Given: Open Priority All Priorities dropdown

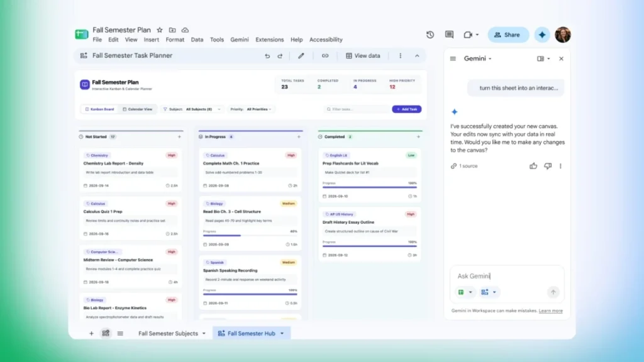Looking at the screenshot, I should [251, 109].
